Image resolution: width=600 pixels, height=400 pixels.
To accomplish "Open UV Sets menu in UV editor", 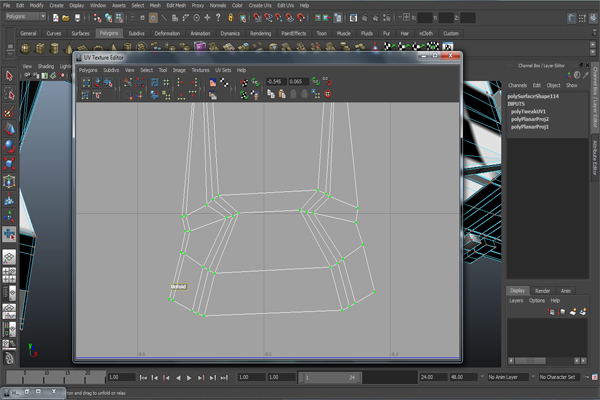I will [223, 70].
